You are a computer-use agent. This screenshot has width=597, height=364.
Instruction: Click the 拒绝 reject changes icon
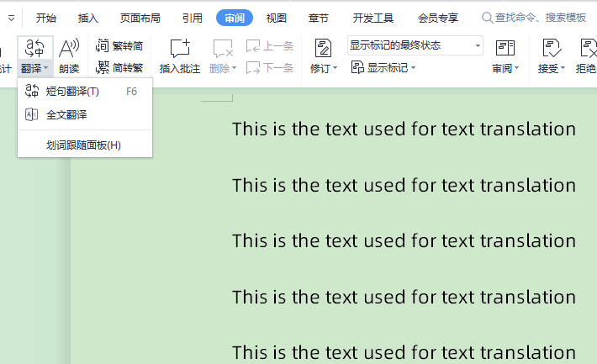point(588,49)
